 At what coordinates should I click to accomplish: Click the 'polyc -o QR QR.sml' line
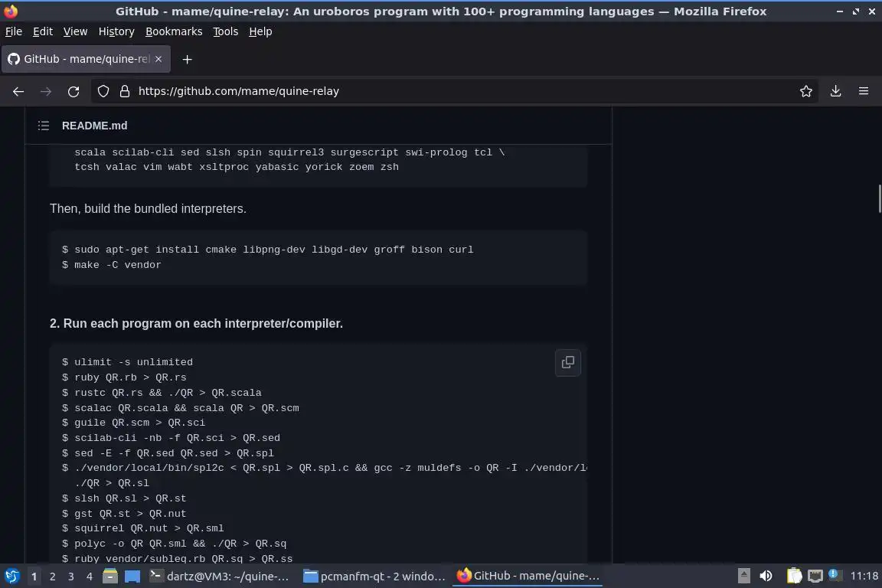[175, 543]
